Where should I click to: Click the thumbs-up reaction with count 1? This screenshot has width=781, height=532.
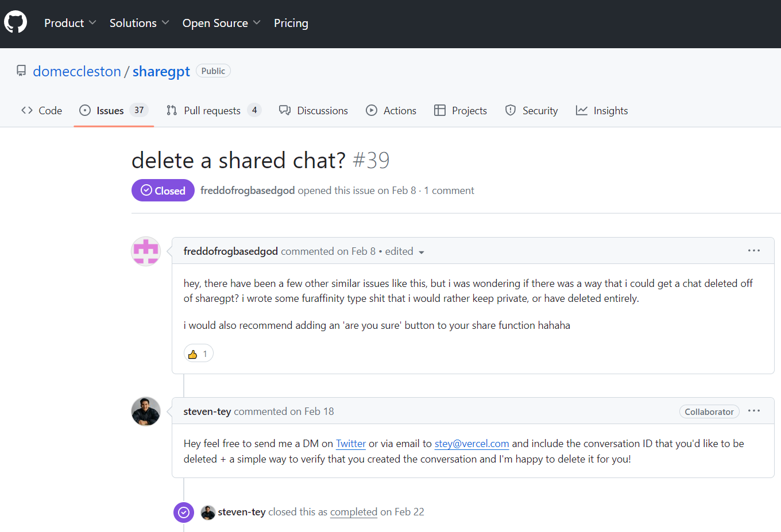click(x=199, y=354)
